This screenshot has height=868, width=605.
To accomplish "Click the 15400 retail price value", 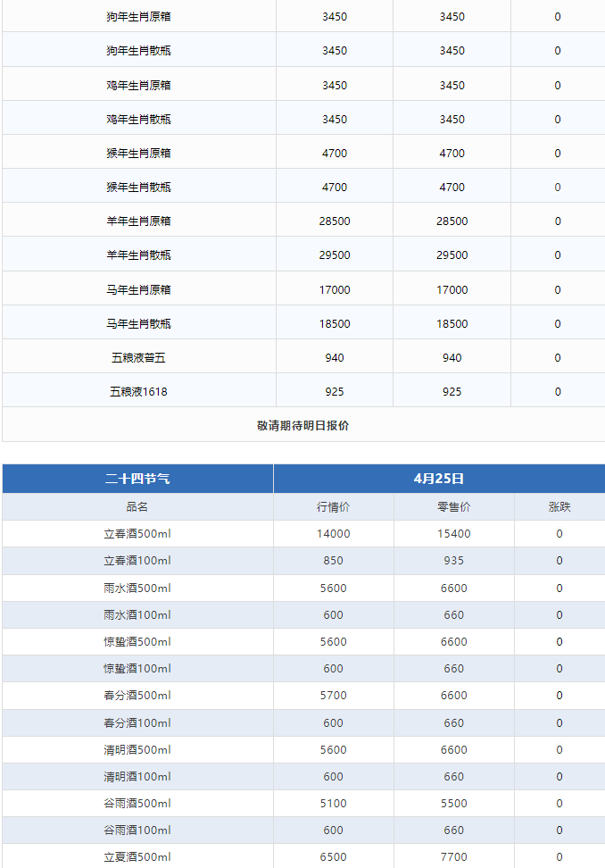I will point(454,534).
